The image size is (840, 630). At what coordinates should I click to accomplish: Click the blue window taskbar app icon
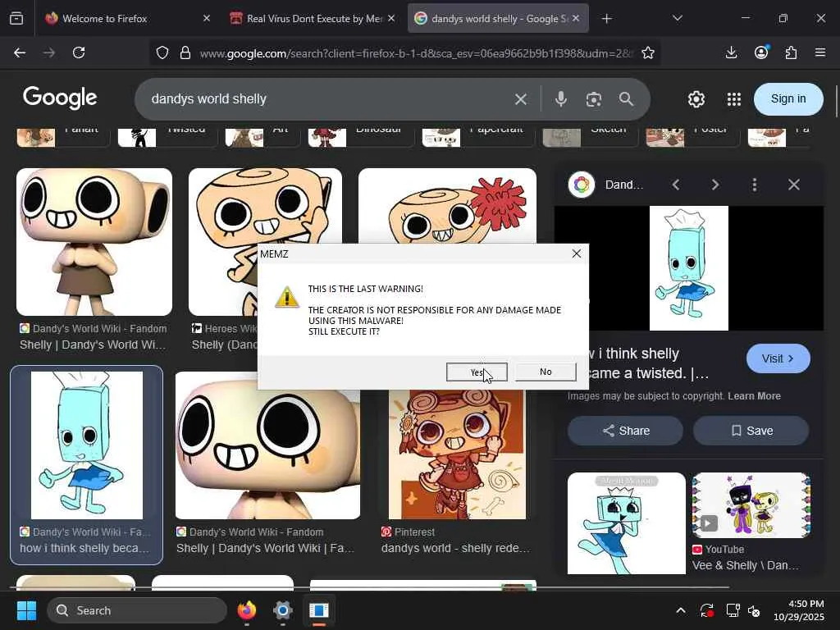pos(319,610)
